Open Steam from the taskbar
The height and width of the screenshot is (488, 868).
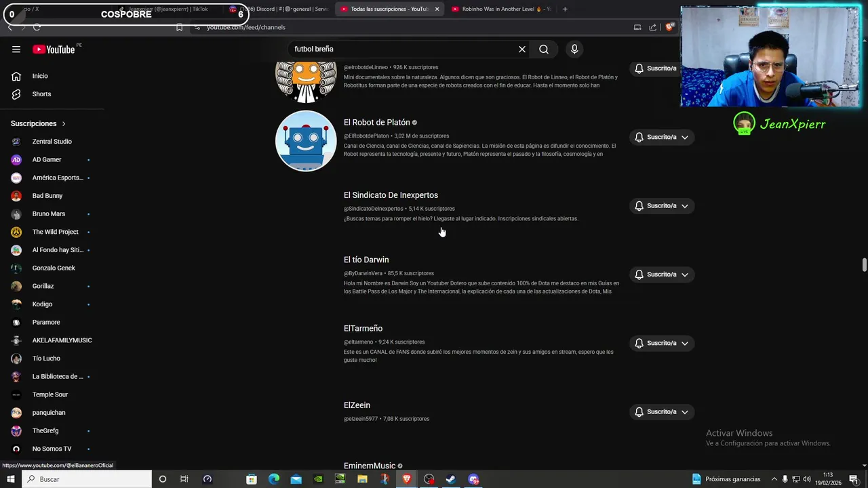pos(450,479)
